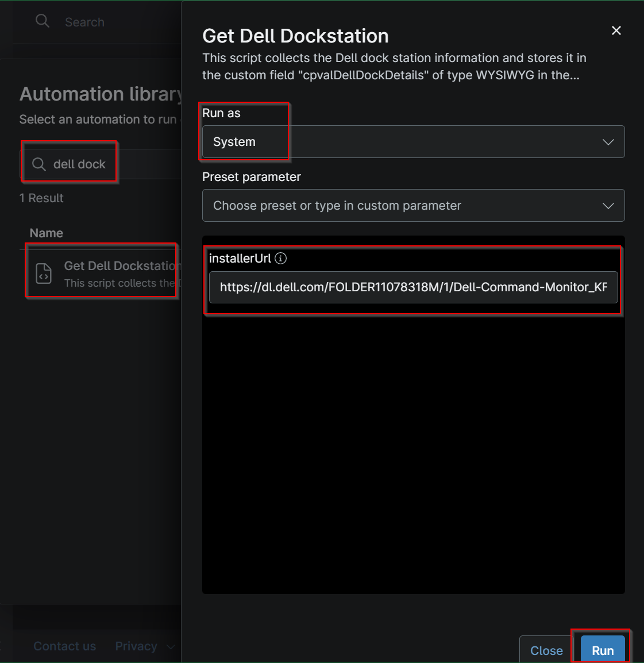The height and width of the screenshot is (663, 644).
Task: Click the info icon next to installerUrl
Action: click(280, 258)
